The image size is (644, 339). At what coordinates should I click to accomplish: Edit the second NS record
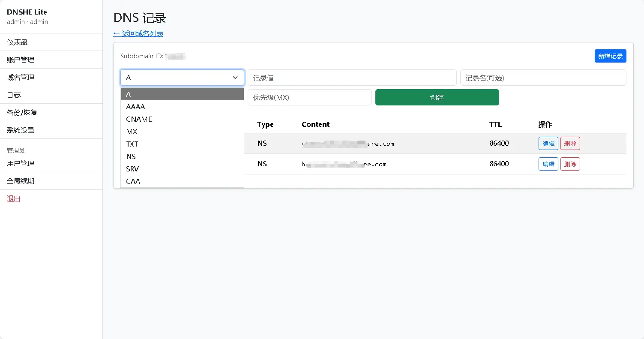(548, 164)
